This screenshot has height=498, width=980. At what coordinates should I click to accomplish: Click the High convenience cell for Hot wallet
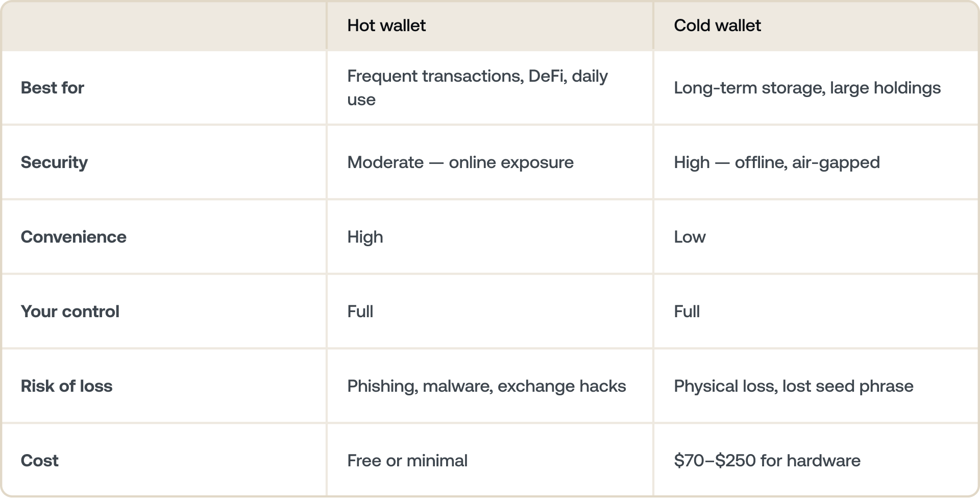(x=365, y=237)
